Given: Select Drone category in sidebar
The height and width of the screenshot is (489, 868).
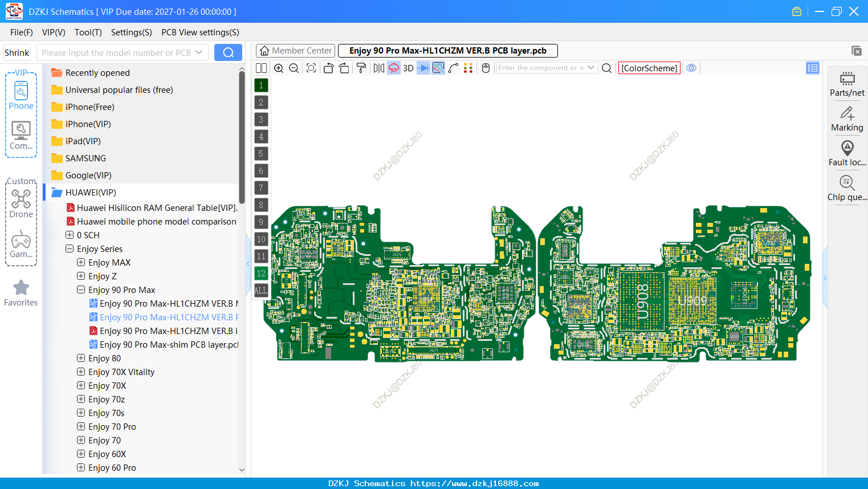Looking at the screenshot, I should [21, 204].
